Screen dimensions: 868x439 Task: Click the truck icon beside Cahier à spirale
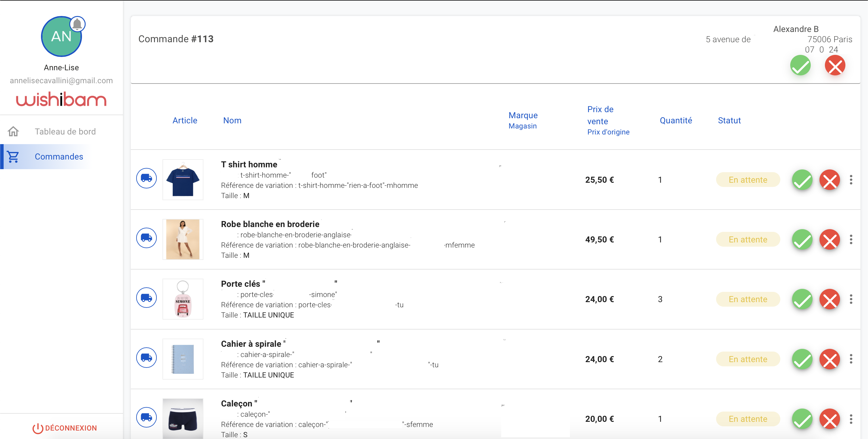coord(146,357)
